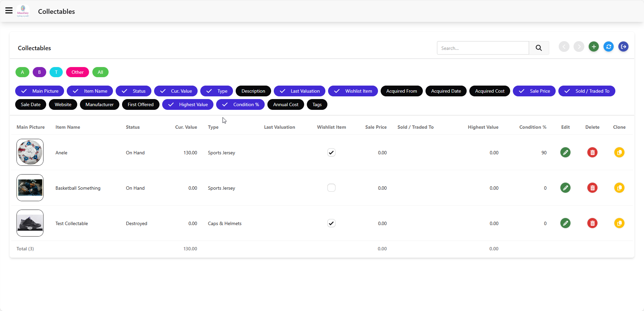The image size is (644, 311).
Task: Filter by the pink Other letter chip
Action: pyautogui.click(x=78, y=72)
